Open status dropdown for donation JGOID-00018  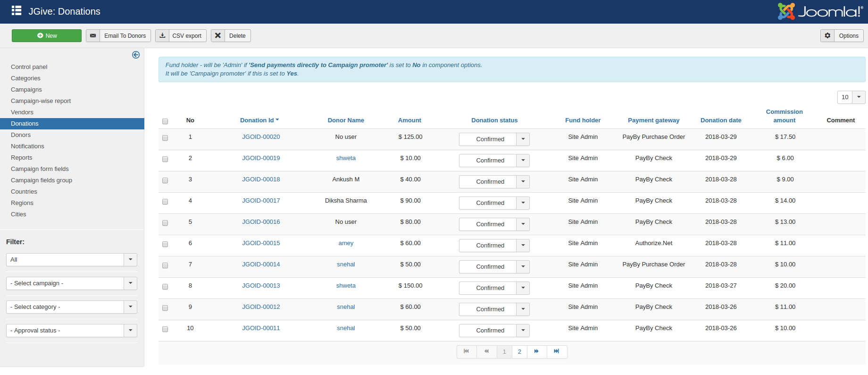[x=523, y=182]
